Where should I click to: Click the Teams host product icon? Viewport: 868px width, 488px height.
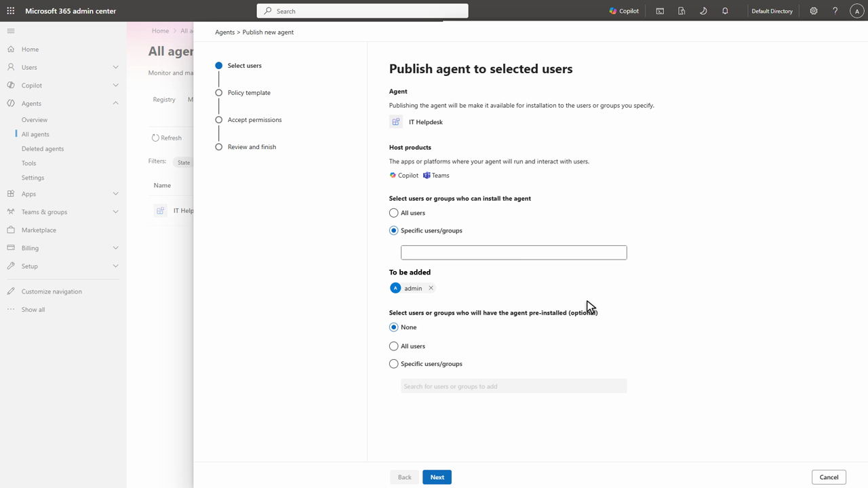[427, 176]
